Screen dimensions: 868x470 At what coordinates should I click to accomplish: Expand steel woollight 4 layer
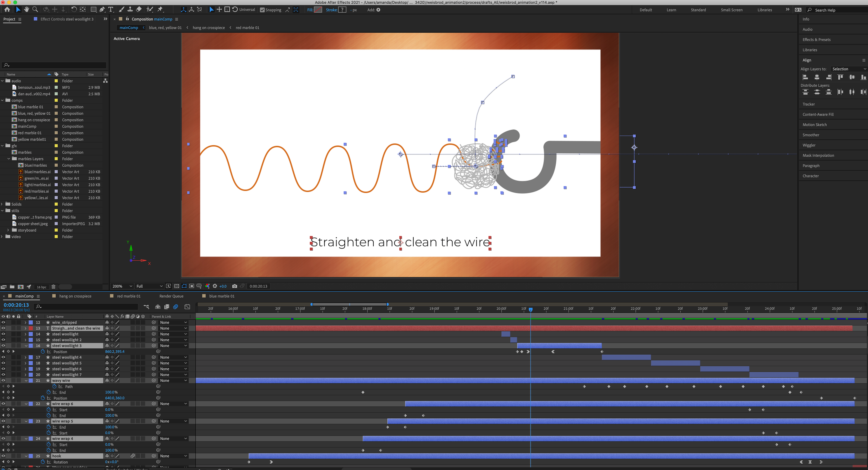pos(26,357)
